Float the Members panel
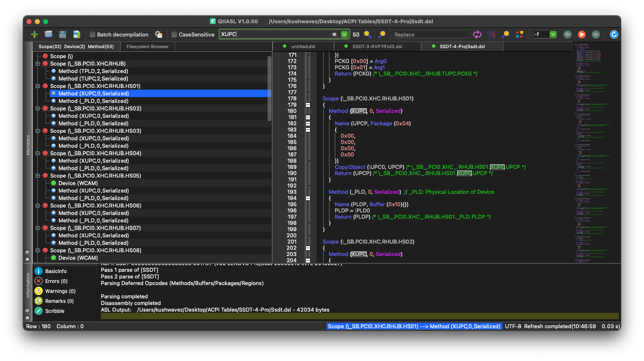Viewport: 644px width, 361px height. pos(27,252)
